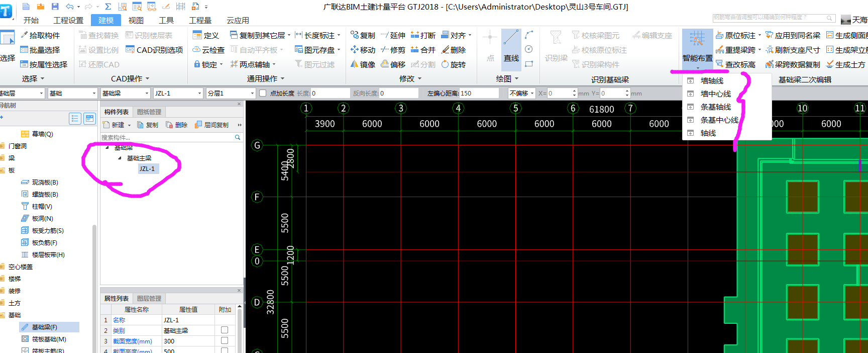Image resolution: width=868 pixels, height=353 pixels.
Task: Select the 移动 move tool
Action: [363, 50]
